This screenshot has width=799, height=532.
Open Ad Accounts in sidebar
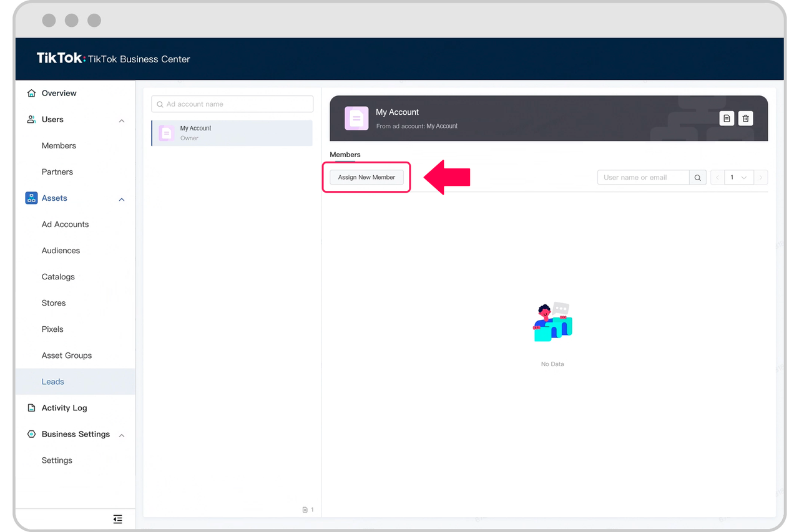[x=65, y=225]
